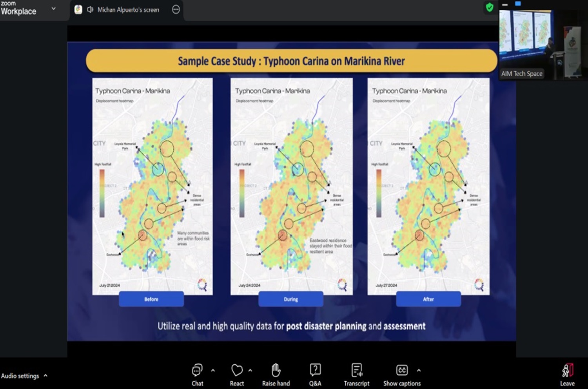Click the app icon in the sharing tab
Viewport: 588px width, 389px height.
[x=78, y=10]
